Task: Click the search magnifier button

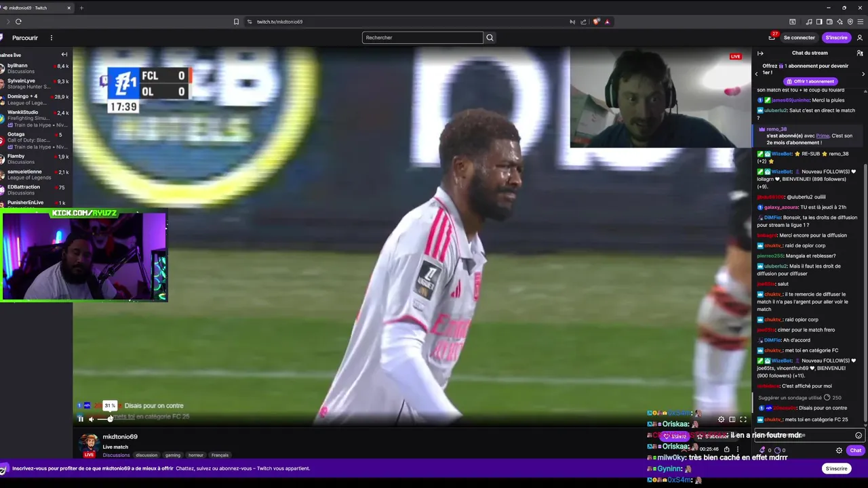Action: click(490, 37)
